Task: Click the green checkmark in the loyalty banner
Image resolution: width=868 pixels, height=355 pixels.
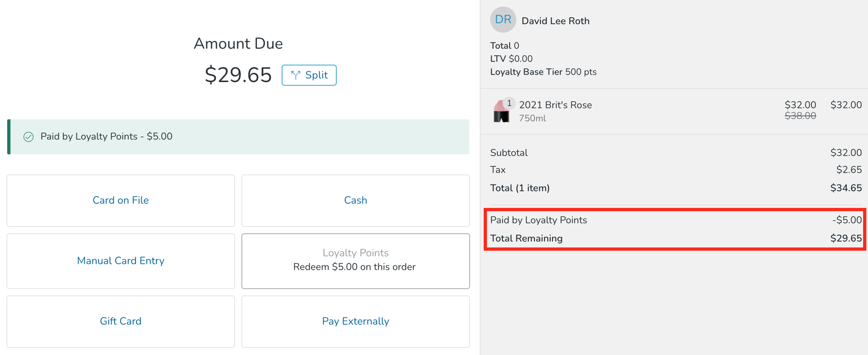Action: (x=28, y=136)
